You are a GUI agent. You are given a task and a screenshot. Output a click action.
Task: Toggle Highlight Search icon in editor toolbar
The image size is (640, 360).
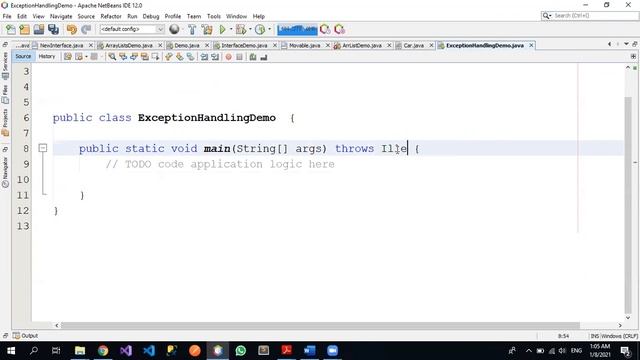pos(144,57)
